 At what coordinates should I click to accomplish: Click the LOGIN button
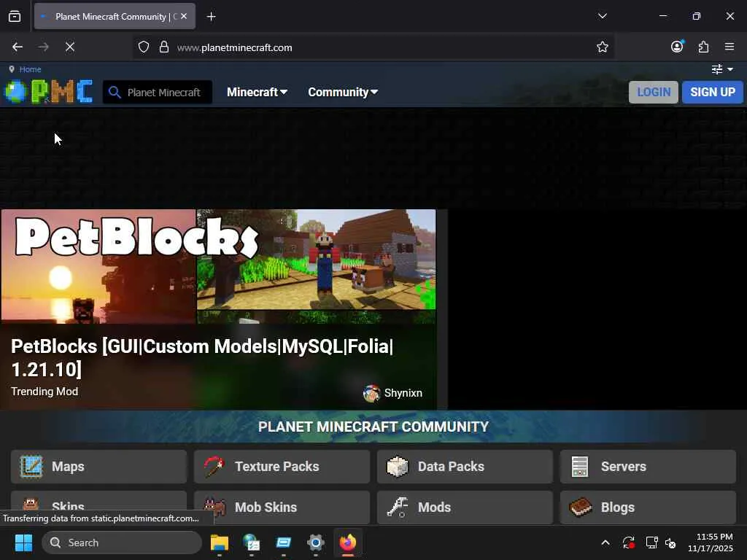click(x=653, y=92)
